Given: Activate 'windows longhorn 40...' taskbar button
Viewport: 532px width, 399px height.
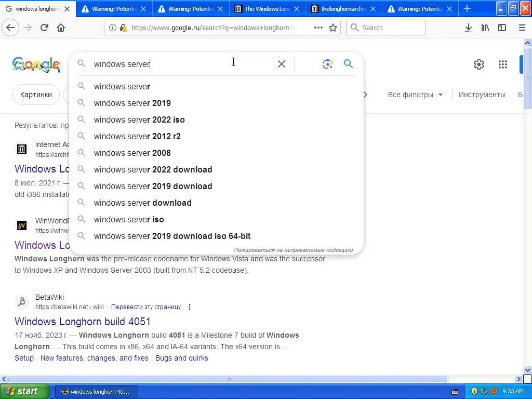Looking at the screenshot, I should coord(96,392).
